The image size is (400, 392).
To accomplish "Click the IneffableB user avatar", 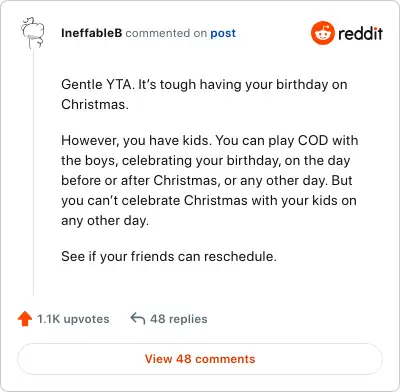I will (x=32, y=33).
